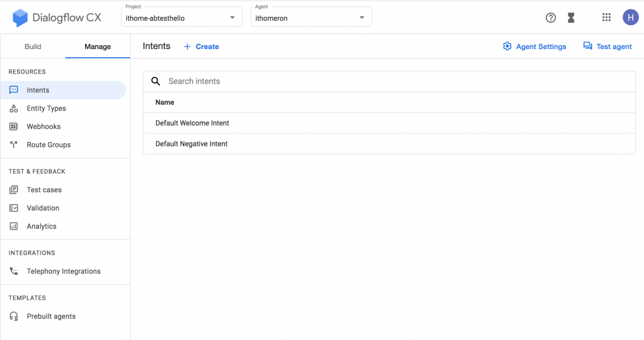The width and height of the screenshot is (644, 340).
Task: Open the Google apps grid icon
Action: (606, 17)
